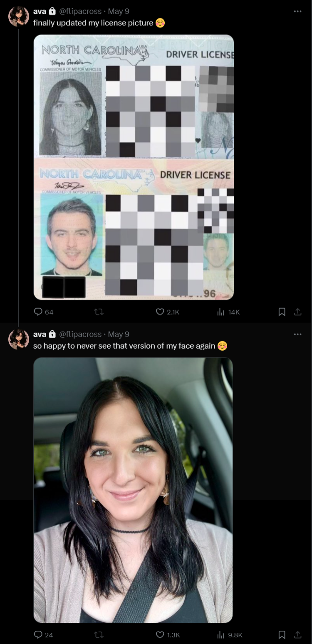This screenshot has width=312, height=644.
Task: View analytics showing 9.8K views
Action: click(230, 634)
